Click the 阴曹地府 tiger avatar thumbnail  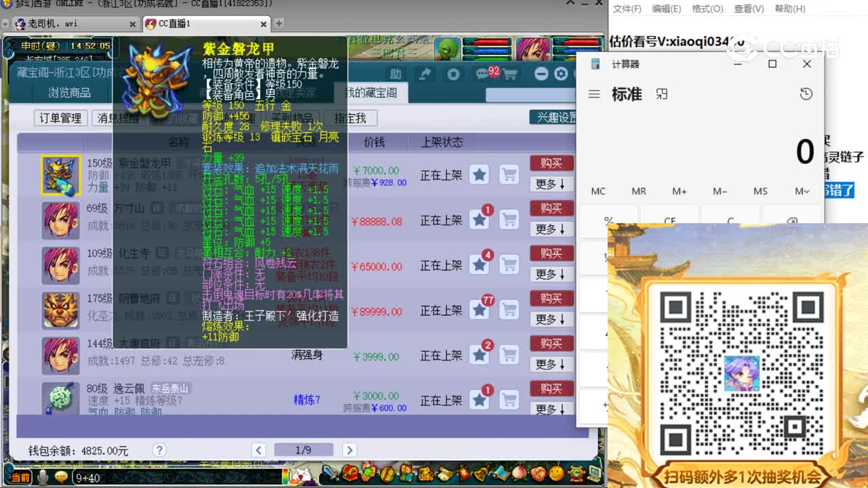point(61,310)
